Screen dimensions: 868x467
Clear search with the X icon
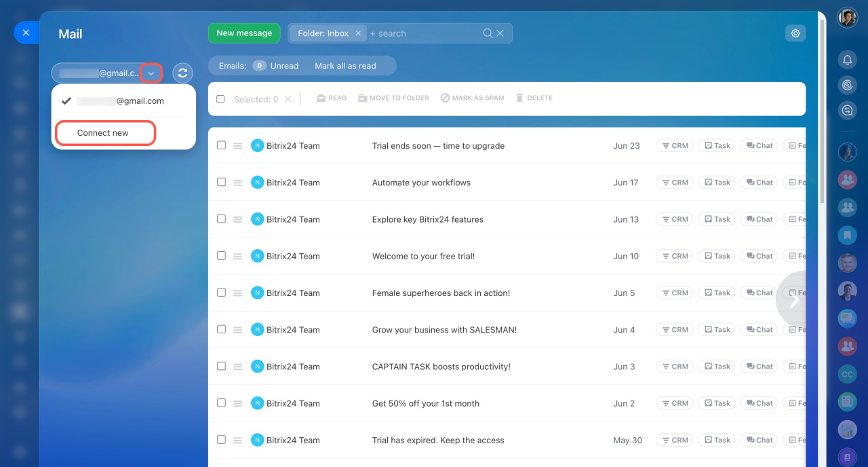point(500,33)
